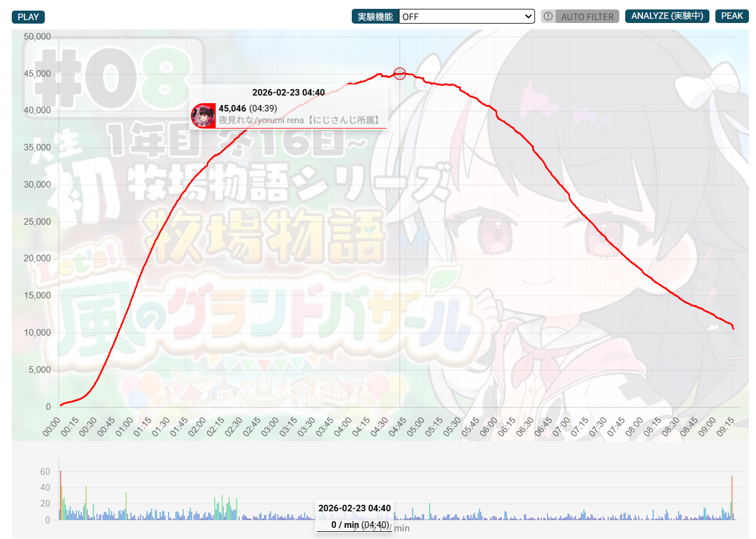Open the 実験機能 OFF dropdown
756x539 pixels.
pyautogui.click(x=466, y=17)
